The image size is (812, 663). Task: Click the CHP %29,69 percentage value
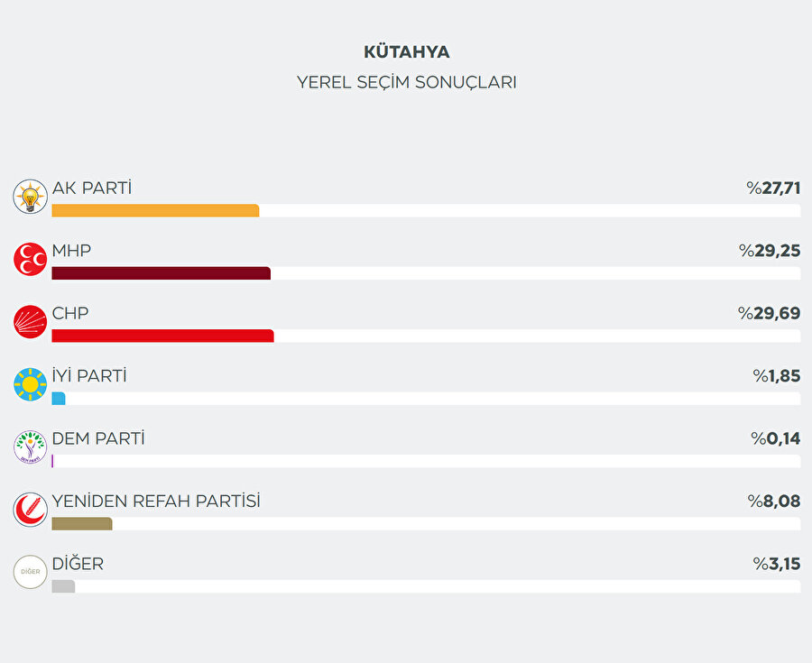(769, 313)
